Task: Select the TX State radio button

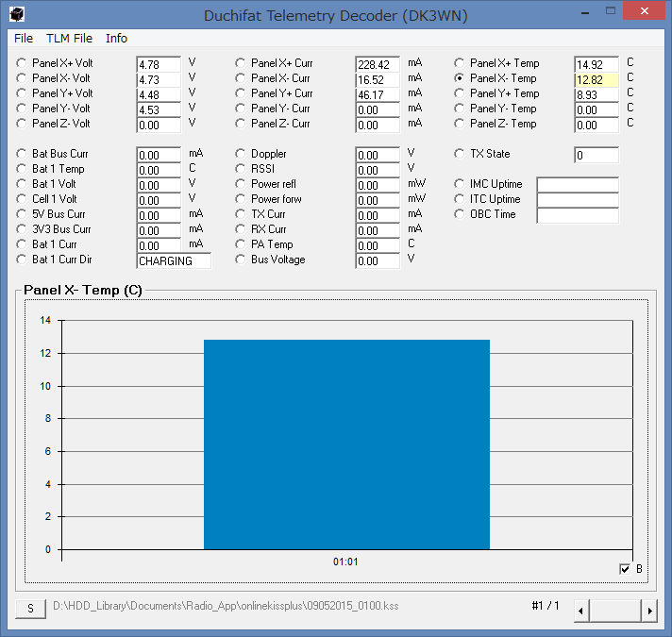Action: click(x=459, y=154)
